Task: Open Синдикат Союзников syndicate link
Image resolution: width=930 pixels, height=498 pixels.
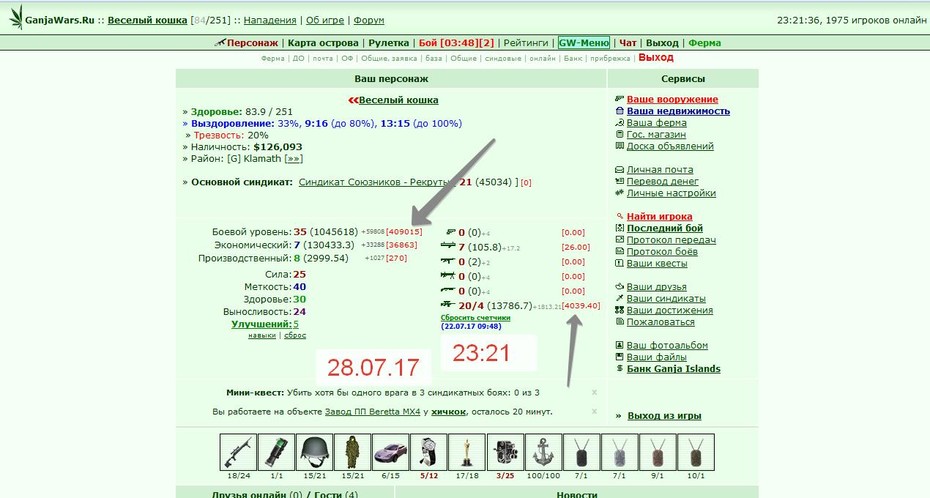Action: pyautogui.click(x=375, y=182)
